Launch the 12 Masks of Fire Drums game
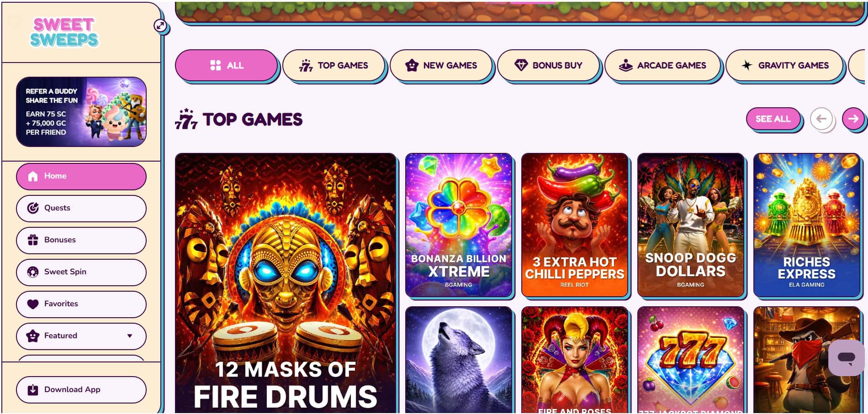 [x=286, y=283]
